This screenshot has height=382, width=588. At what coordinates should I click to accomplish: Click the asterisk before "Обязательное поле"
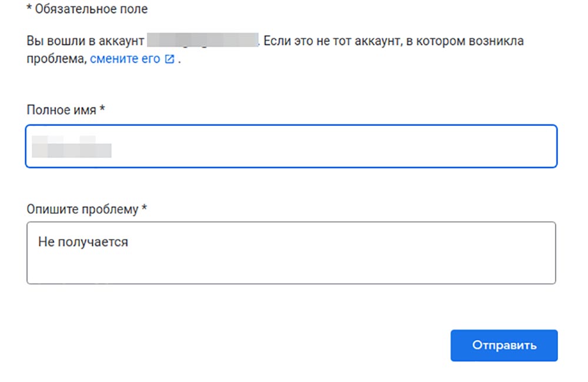29,9
